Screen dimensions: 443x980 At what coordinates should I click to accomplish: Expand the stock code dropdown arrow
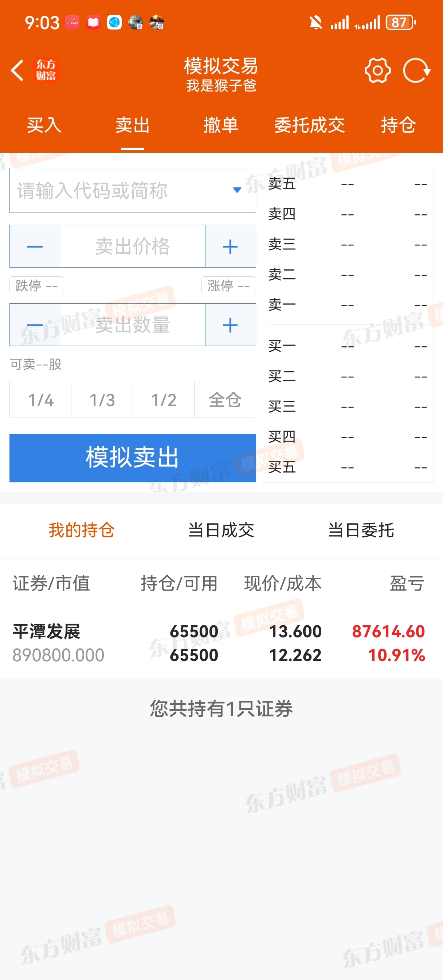point(237,190)
